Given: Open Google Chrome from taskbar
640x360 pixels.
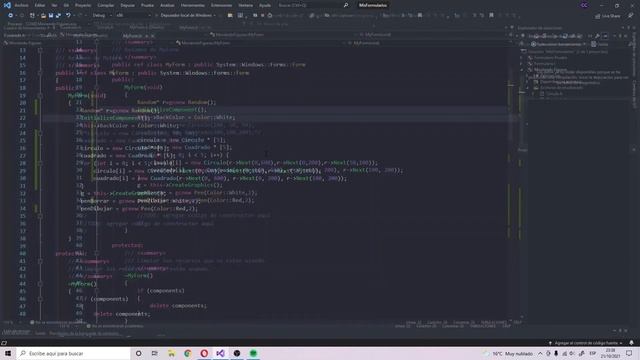Looking at the screenshot, I should click(x=188, y=353).
